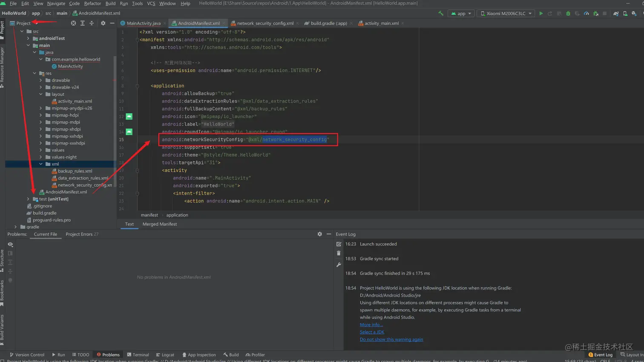The image size is (644, 362).
Task: Select MainActivity class in project tree
Action: (x=70, y=66)
